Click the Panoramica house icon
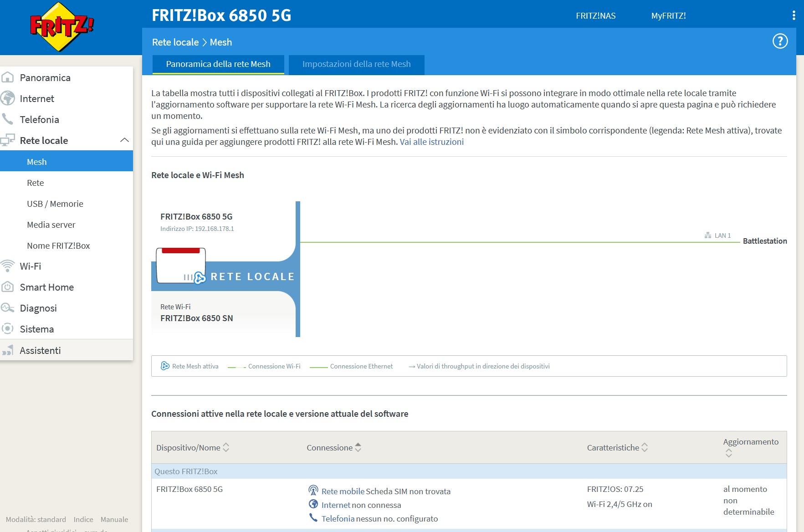Viewport: 804px width, 532px height. point(8,77)
